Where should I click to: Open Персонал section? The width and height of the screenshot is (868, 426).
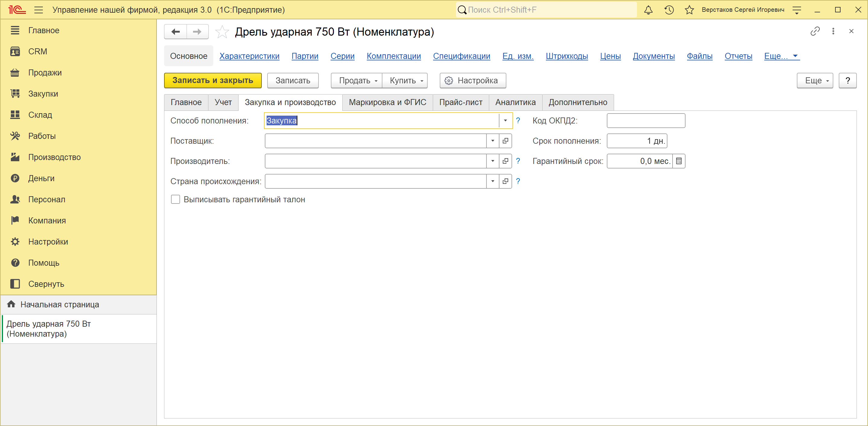click(x=78, y=199)
